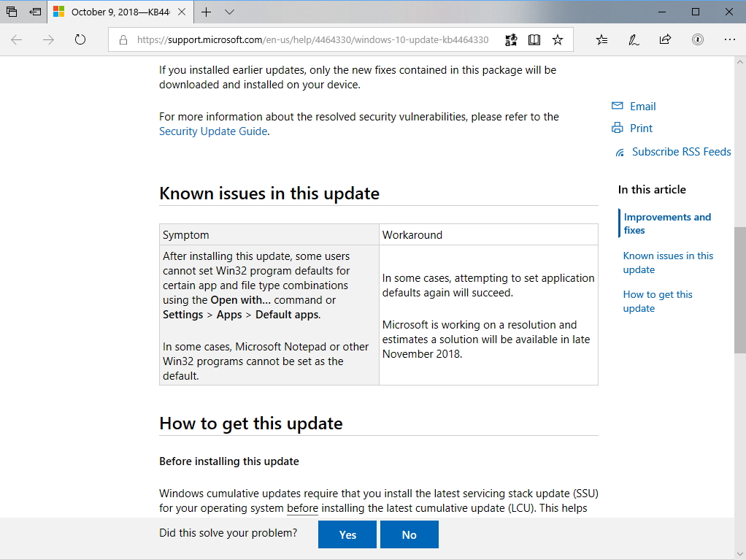The height and width of the screenshot is (560, 746).
Task: Share this page icon
Action: [x=665, y=39]
